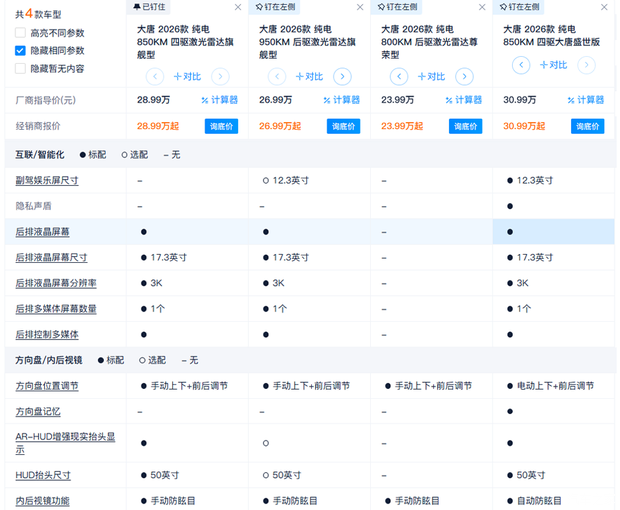Open 计算器 for the 26.99万 model
The width and height of the screenshot is (620, 510).
[342, 100]
